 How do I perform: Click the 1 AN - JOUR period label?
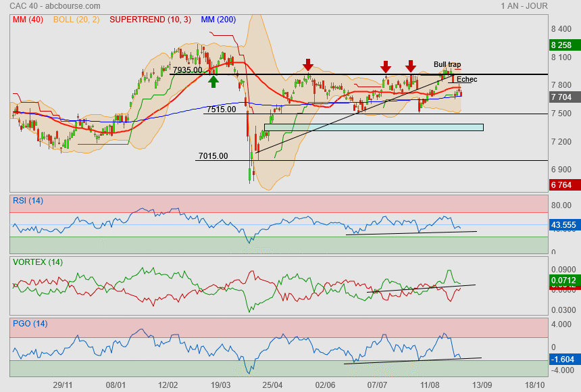(x=524, y=6)
